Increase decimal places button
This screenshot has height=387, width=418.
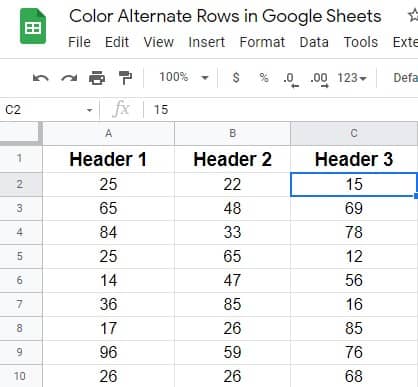(319, 80)
